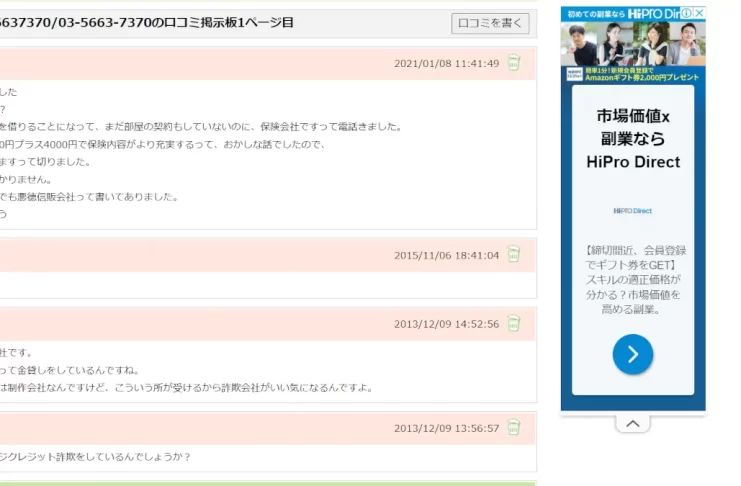This screenshot has width=741, height=486.
Task: Click the trash icon beside 2015/11/06 18:41:04
Action: pos(514,255)
